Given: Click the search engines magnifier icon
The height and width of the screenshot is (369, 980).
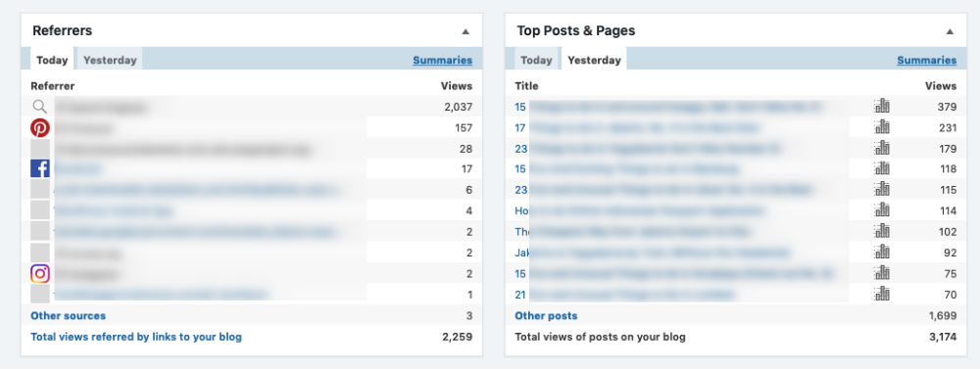Looking at the screenshot, I should pyautogui.click(x=40, y=107).
